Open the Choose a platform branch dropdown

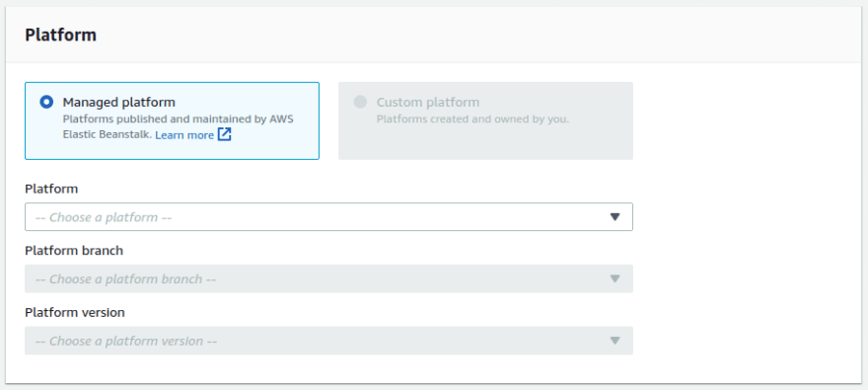click(328, 278)
